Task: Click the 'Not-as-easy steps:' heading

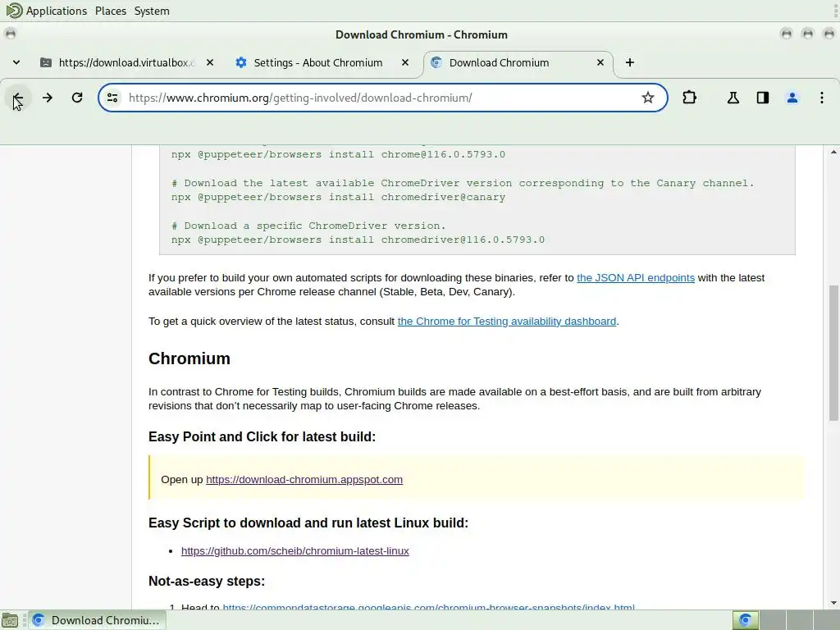Action: click(206, 582)
